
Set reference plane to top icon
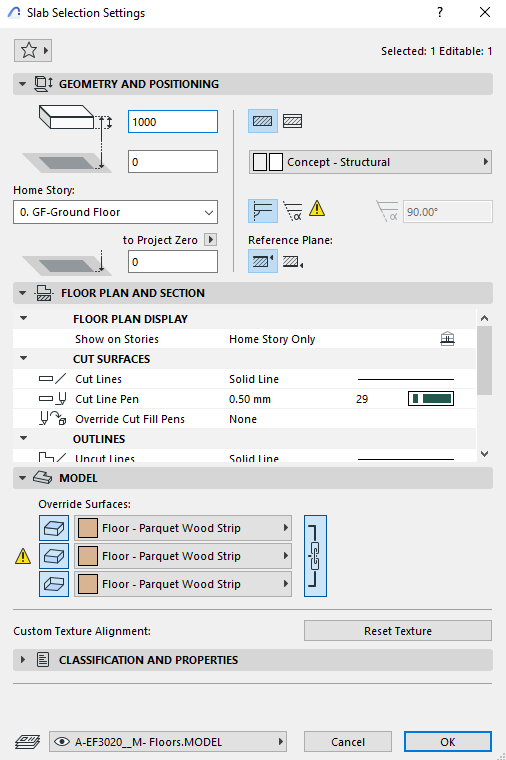pos(263,261)
